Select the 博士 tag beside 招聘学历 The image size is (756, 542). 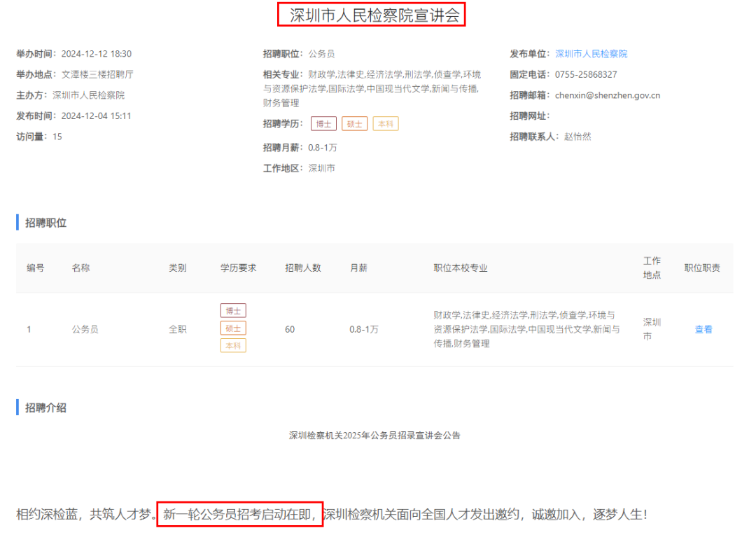[x=323, y=124]
